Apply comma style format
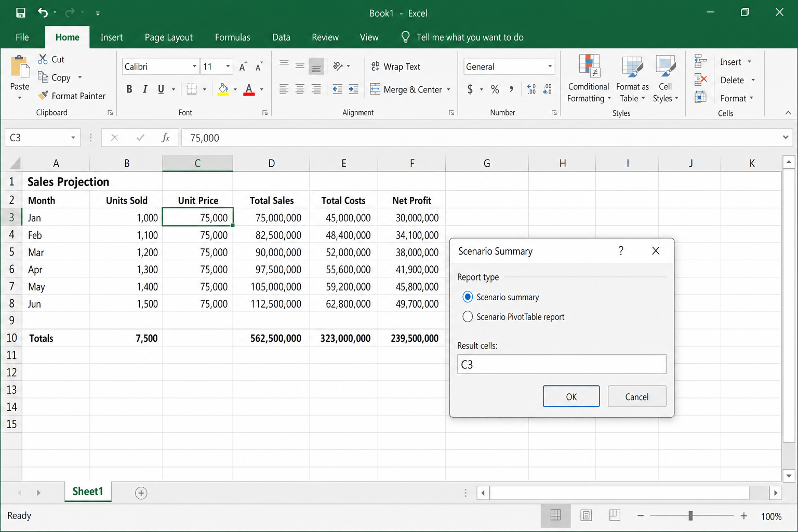The height and width of the screenshot is (532, 798). point(511,89)
